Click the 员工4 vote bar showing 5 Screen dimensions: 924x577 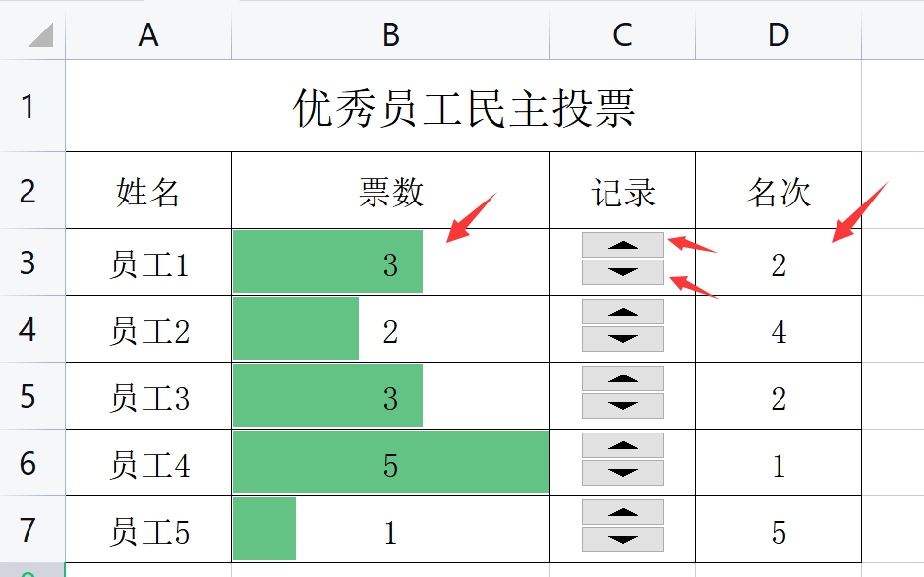pos(390,463)
